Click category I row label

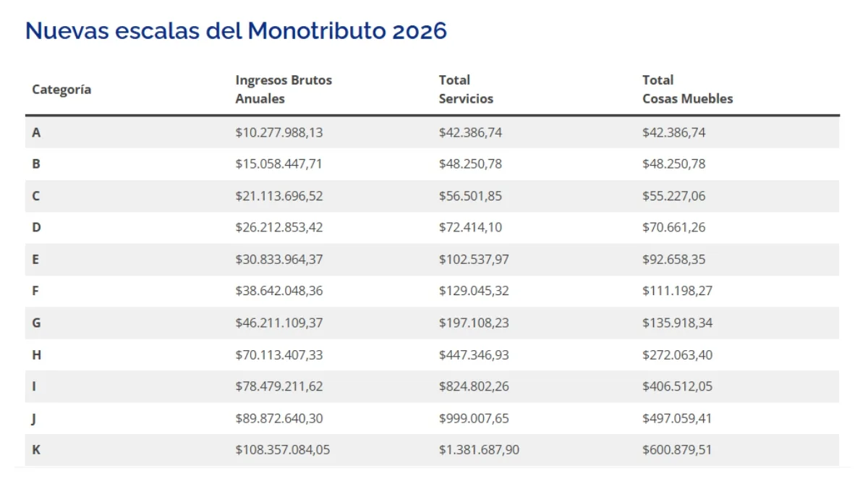point(35,386)
